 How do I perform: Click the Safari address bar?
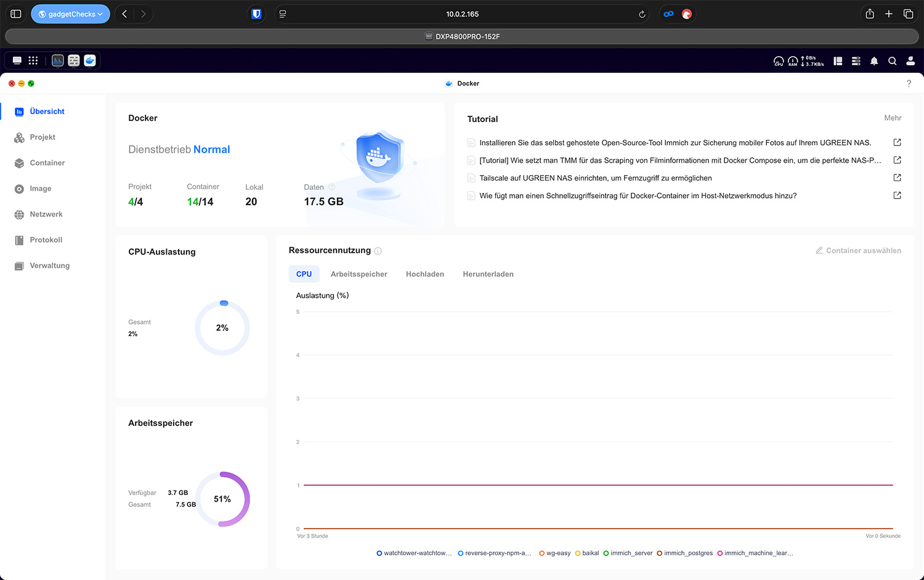462,14
